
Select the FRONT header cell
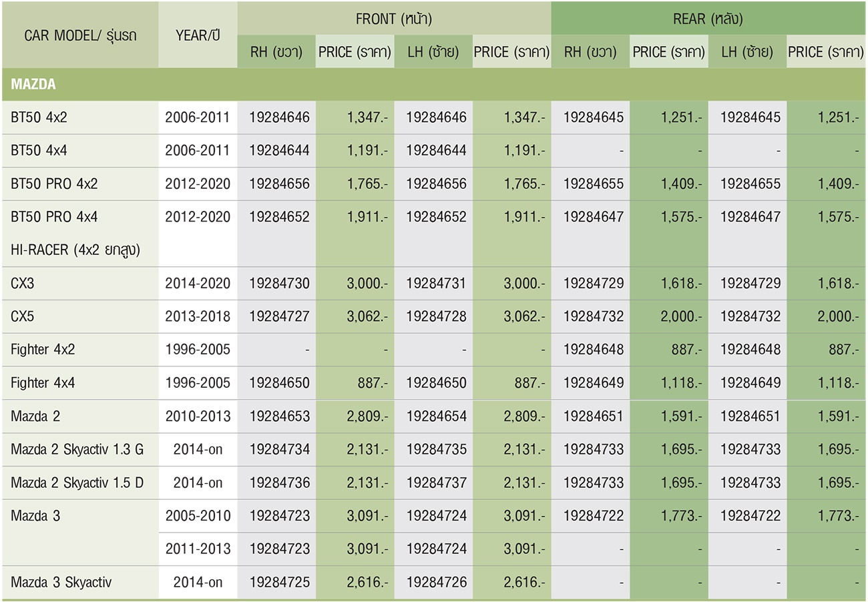tap(394, 19)
